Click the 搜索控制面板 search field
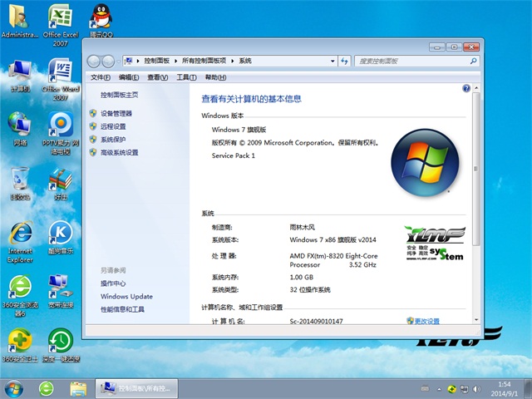Viewport: 532px width, 399px height. pos(406,61)
